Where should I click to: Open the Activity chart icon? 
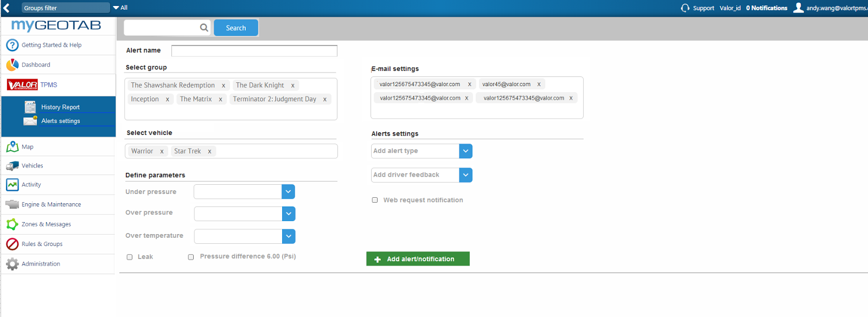click(12, 185)
